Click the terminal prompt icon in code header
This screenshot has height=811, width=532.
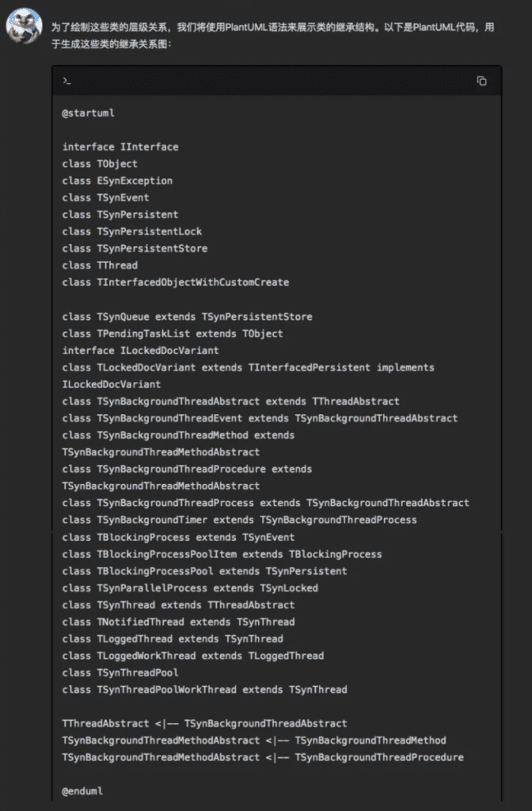tap(66, 81)
